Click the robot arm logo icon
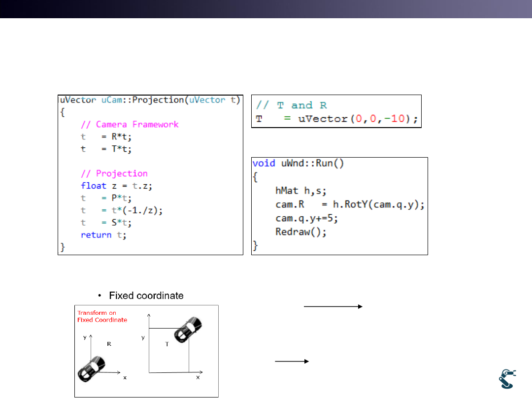 pyautogui.click(x=508, y=379)
